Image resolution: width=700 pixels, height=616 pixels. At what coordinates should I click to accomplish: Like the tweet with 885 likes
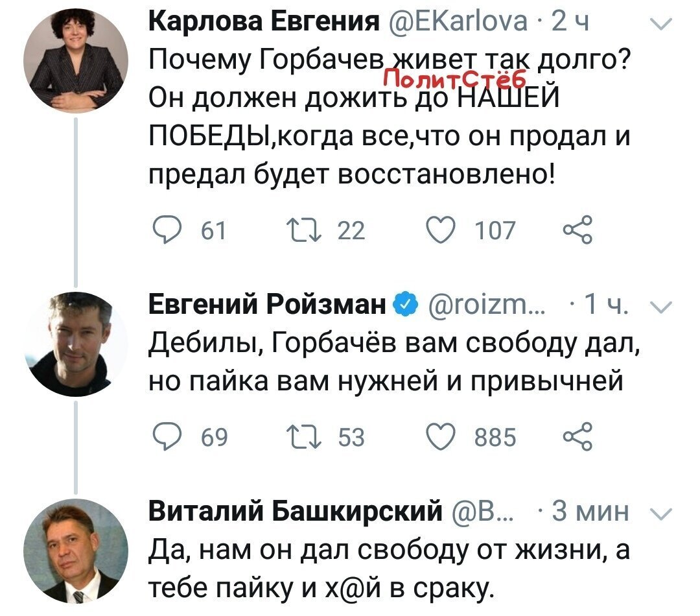(x=441, y=436)
